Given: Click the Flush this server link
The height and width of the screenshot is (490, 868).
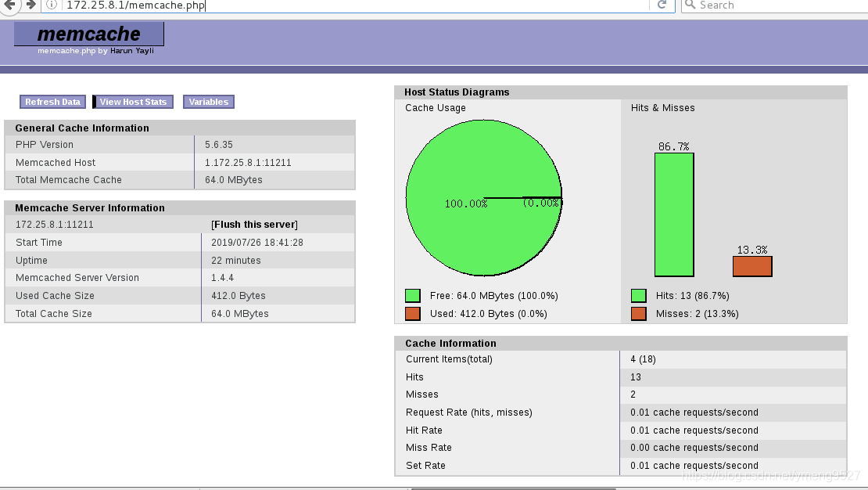Looking at the screenshot, I should pos(255,225).
